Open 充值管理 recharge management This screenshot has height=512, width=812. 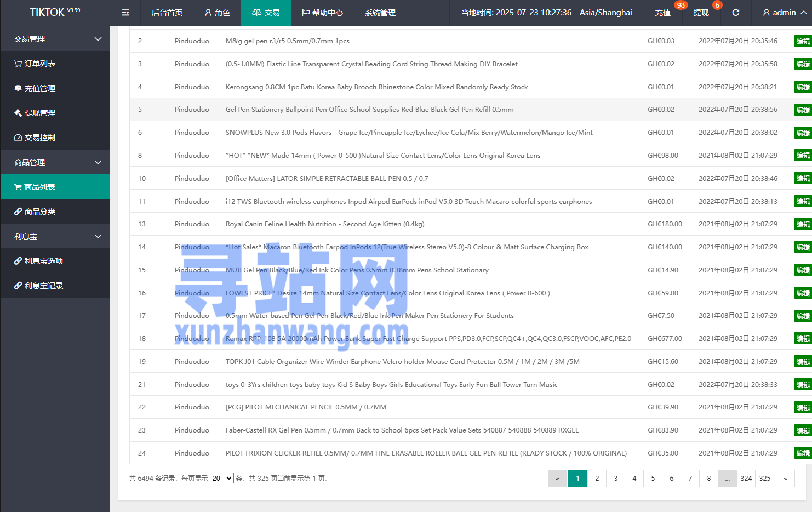[x=55, y=88]
